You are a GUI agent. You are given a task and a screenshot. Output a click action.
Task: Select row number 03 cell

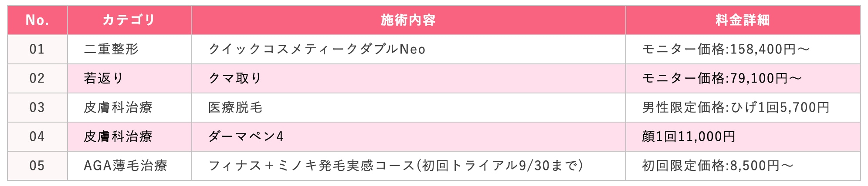coord(37,107)
